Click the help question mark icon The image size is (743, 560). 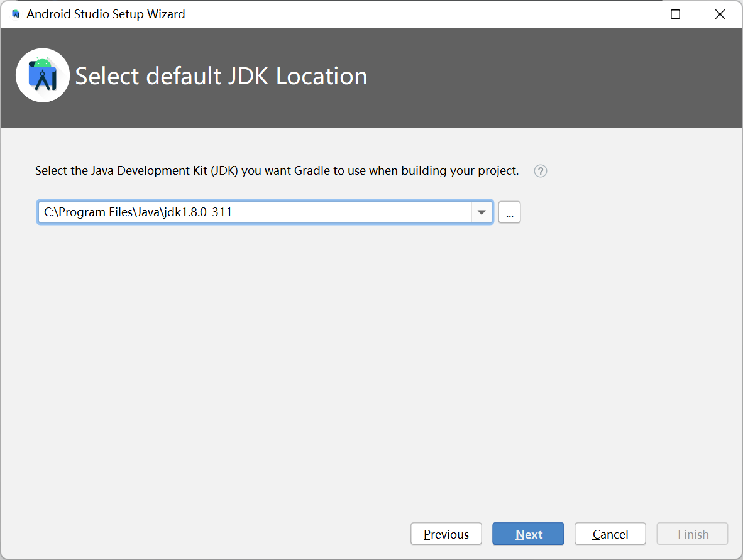(540, 171)
